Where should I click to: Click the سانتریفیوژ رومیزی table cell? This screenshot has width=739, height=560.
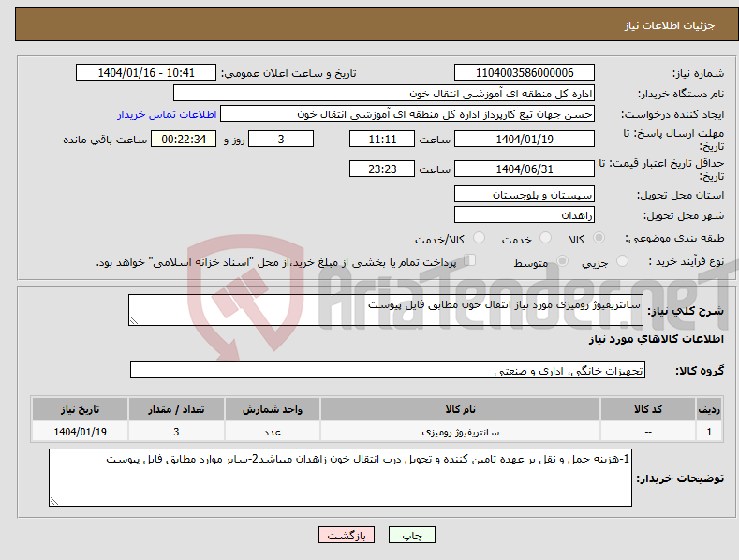461,432
